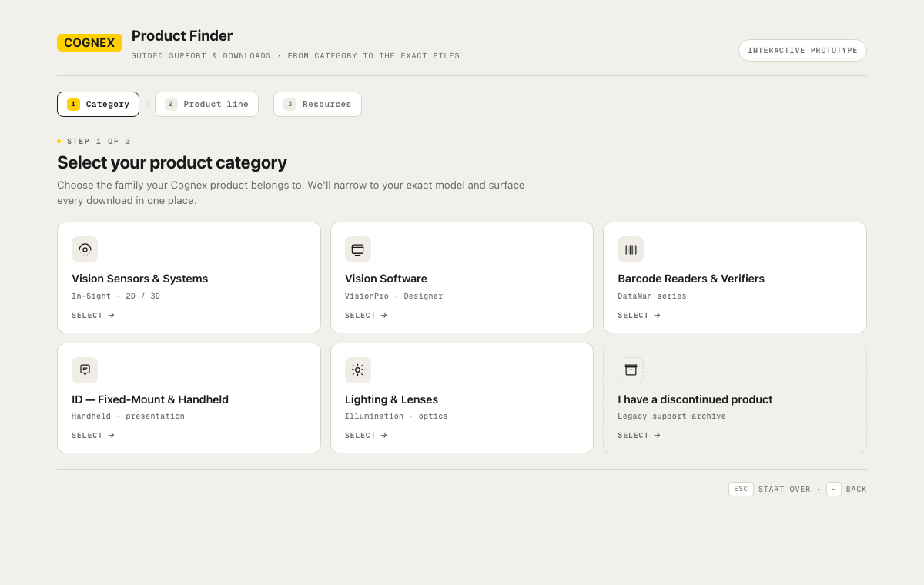Click the DataMan series subtitle

[x=652, y=296]
